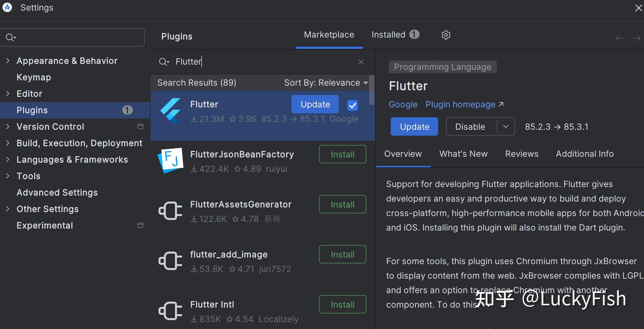Click the FlutterJsonBeanFactory FJ icon
This screenshot has height=329, width=644.
click(170, 160)
